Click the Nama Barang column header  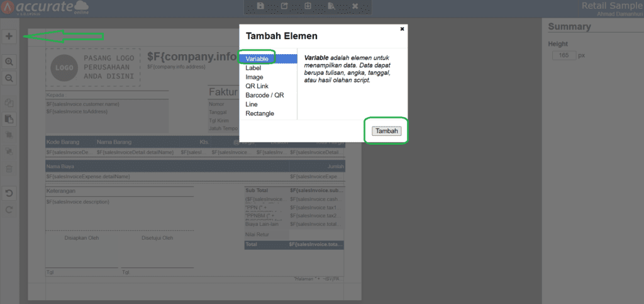pos(114,142)
